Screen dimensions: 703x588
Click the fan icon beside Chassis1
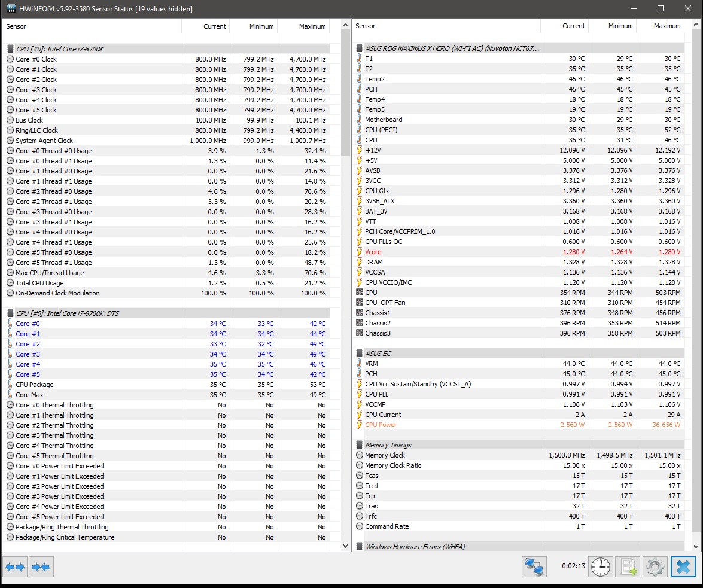359,313
